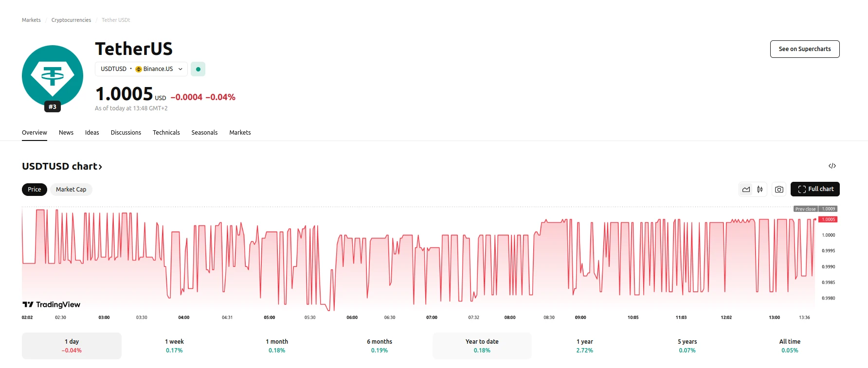Click the −0.0004 −0.04% price change text
This screenshot has width=868, height=368.
pyautogui.click(x=203, y=97)
